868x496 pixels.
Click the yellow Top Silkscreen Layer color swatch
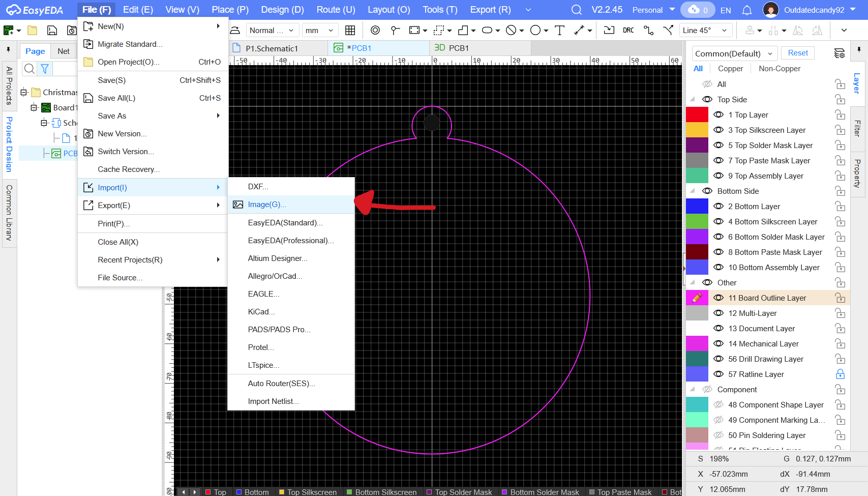pyautogui.click(x=697, y=130)
